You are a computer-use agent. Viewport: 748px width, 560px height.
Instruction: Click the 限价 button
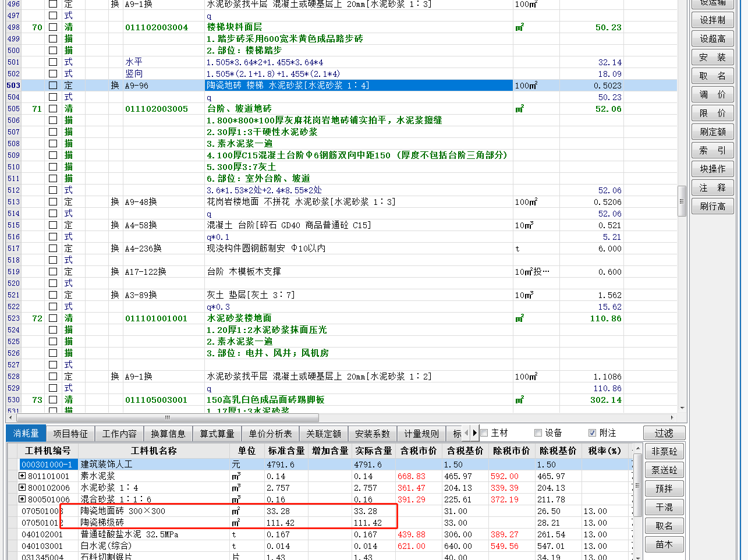pyautogui.click(x=712, y=113)
